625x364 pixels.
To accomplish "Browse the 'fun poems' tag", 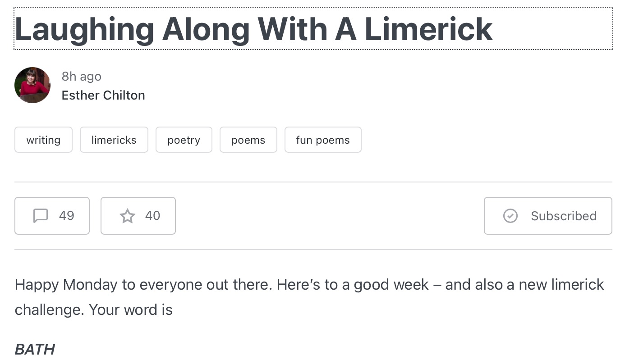I will pos(323,140).
